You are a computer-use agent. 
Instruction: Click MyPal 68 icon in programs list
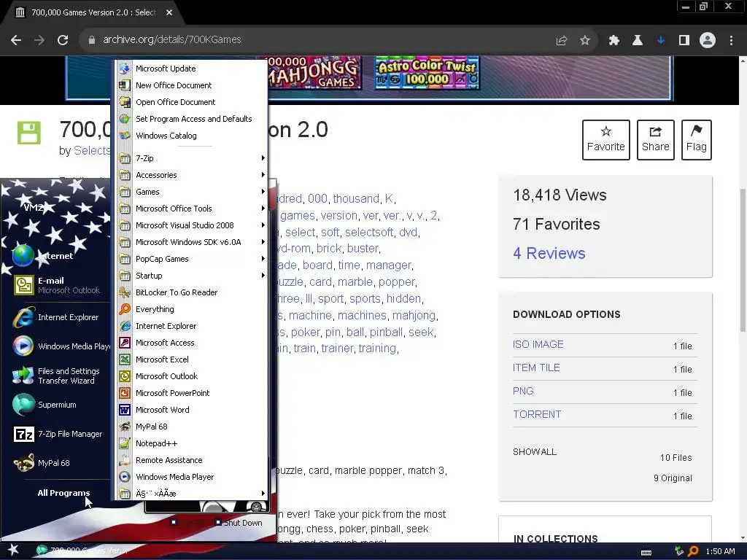[x=125, y=427]
